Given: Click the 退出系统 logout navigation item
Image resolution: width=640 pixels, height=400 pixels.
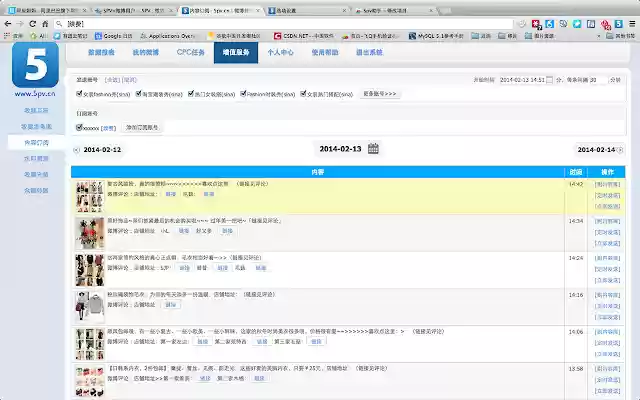Looking at the screenshot, I should pyautogui.click(x=369, y=52).
